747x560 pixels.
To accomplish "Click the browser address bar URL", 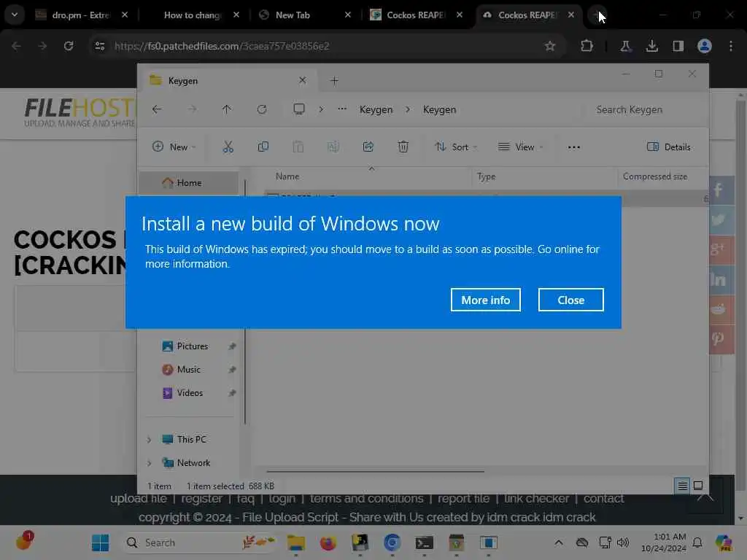I will 222,46.
